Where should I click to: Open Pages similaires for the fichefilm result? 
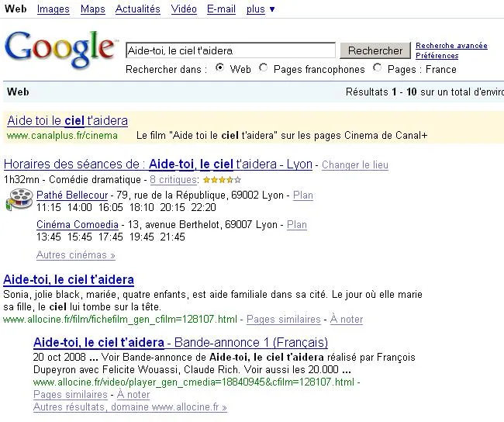click(284, 319)
